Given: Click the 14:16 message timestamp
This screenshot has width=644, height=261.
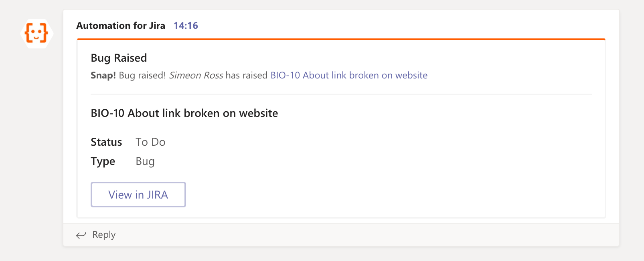Looking at the screenshot, I should (x=186, y=26).
